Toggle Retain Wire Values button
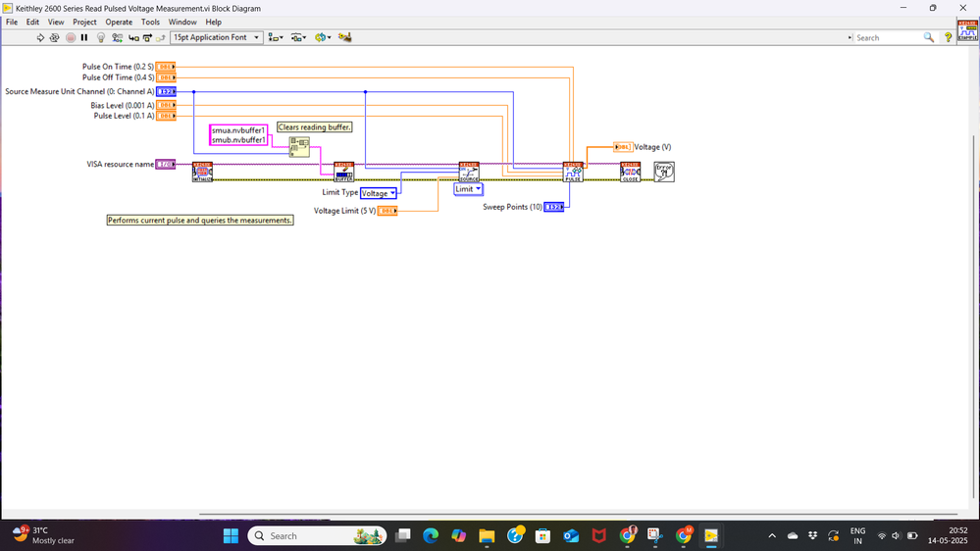Screen dimensions: 980x551 coord(117,37)
